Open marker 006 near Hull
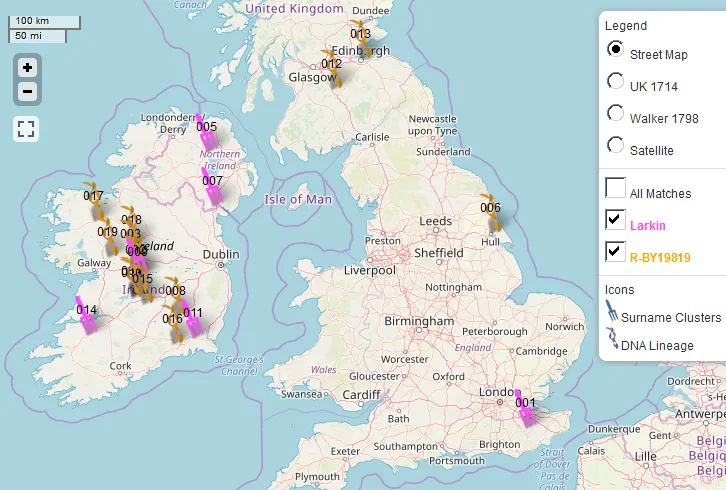 point(490,214)
